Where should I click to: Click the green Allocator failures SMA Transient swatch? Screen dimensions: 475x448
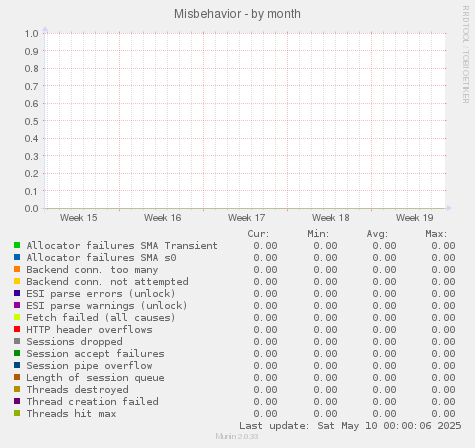(17, 245)
